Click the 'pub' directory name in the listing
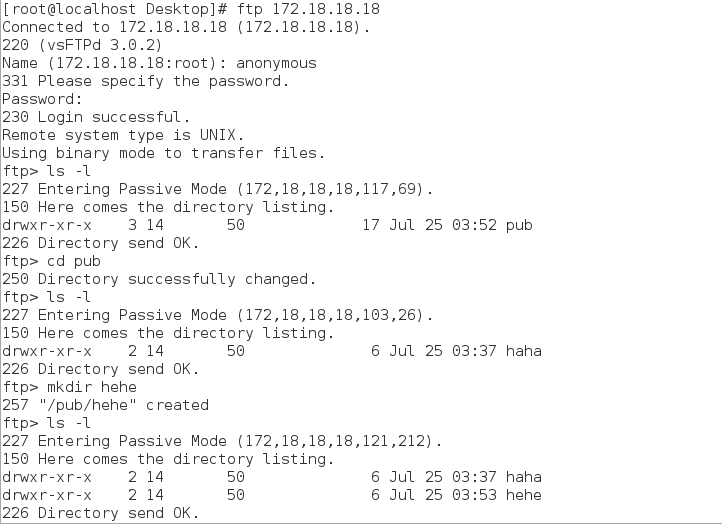 tap(519, 225)
